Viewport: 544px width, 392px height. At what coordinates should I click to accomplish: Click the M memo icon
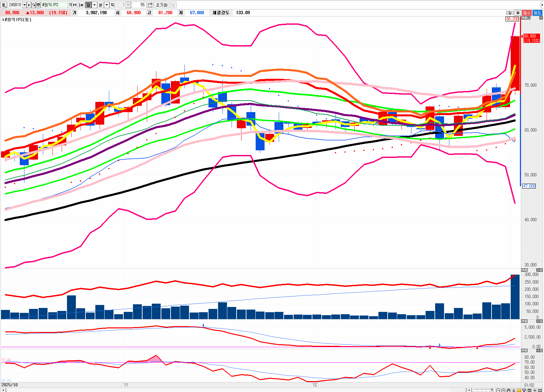[75, 5]
